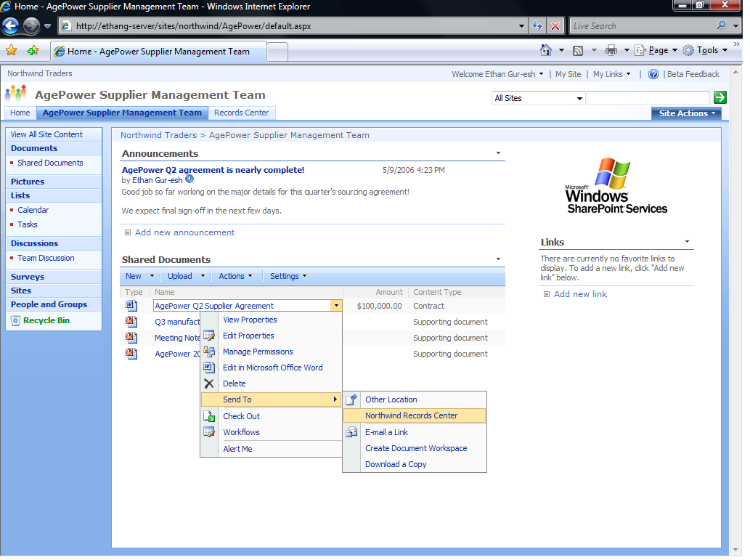Click the browser Back arrow button

pos(11,26)
